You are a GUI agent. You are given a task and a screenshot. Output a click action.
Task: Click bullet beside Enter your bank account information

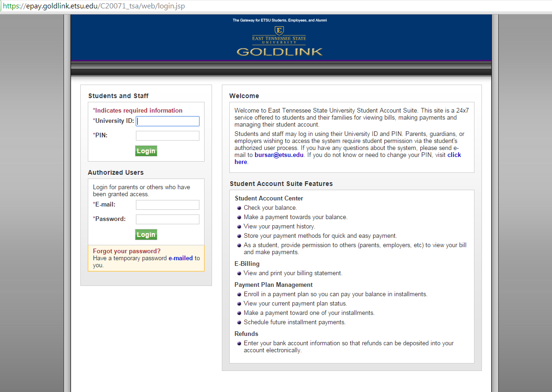239,343
